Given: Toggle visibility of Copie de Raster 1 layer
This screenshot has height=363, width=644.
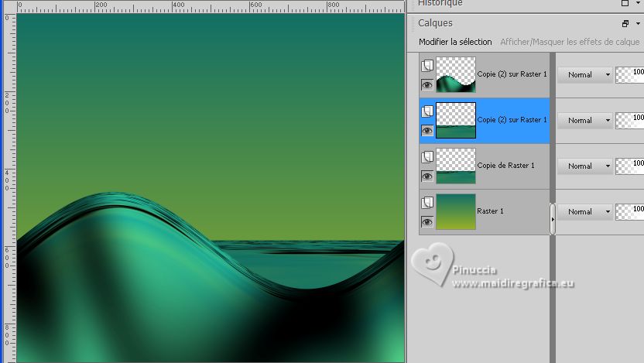Looking at the screenshot, I should pos(427,176).
